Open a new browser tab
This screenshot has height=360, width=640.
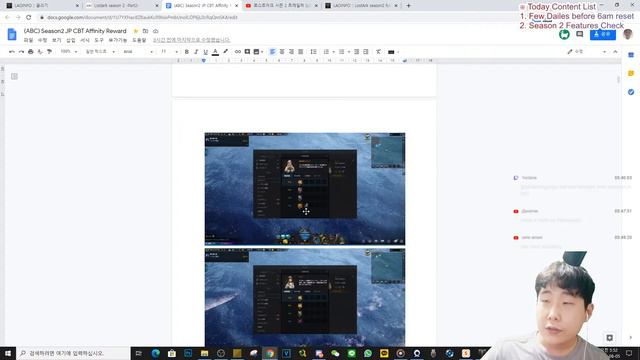click(408, 6)
